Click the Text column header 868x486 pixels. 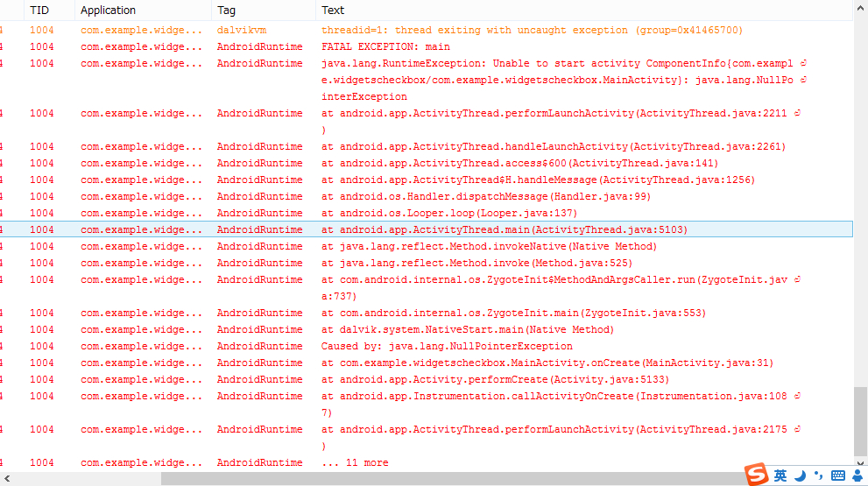tap(333, 11)
